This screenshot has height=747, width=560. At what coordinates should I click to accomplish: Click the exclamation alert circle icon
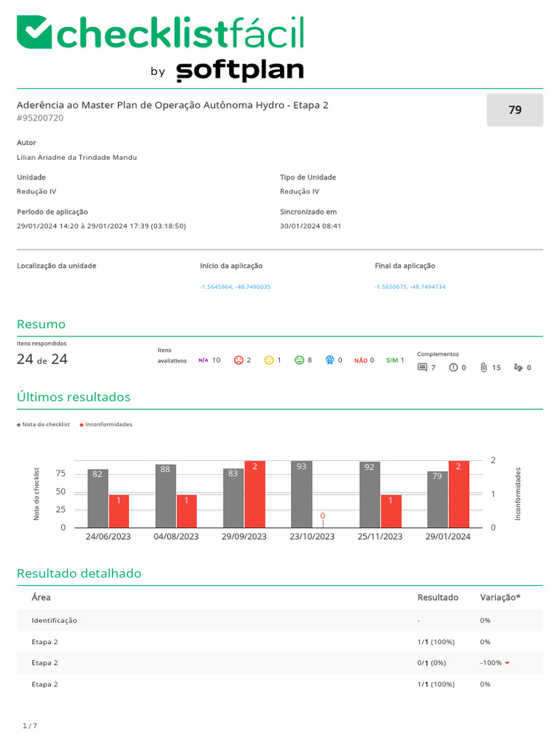[454, 368]
